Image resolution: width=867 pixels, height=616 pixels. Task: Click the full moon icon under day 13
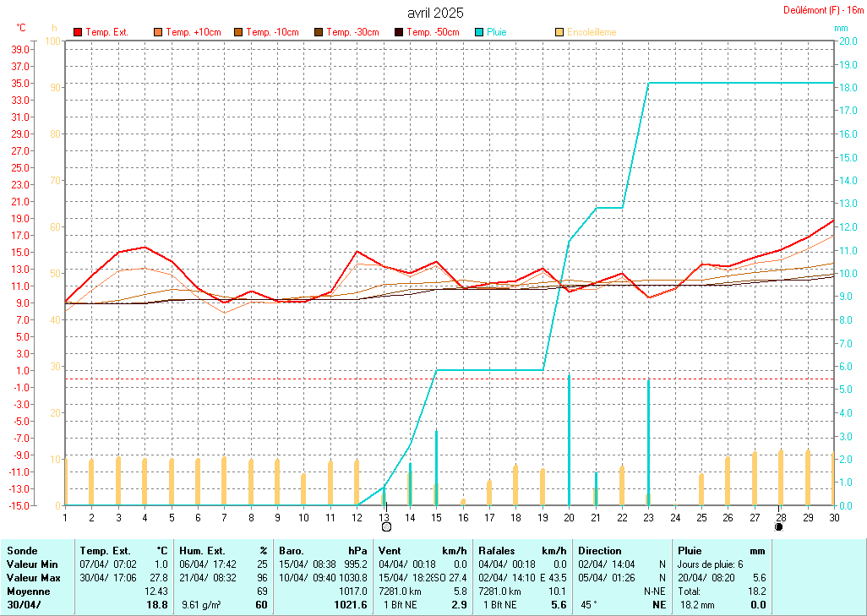pos(386,526)
